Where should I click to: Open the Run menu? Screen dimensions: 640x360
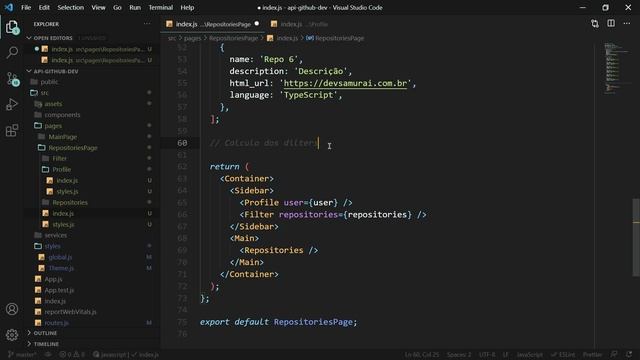(x=135, y=7)
